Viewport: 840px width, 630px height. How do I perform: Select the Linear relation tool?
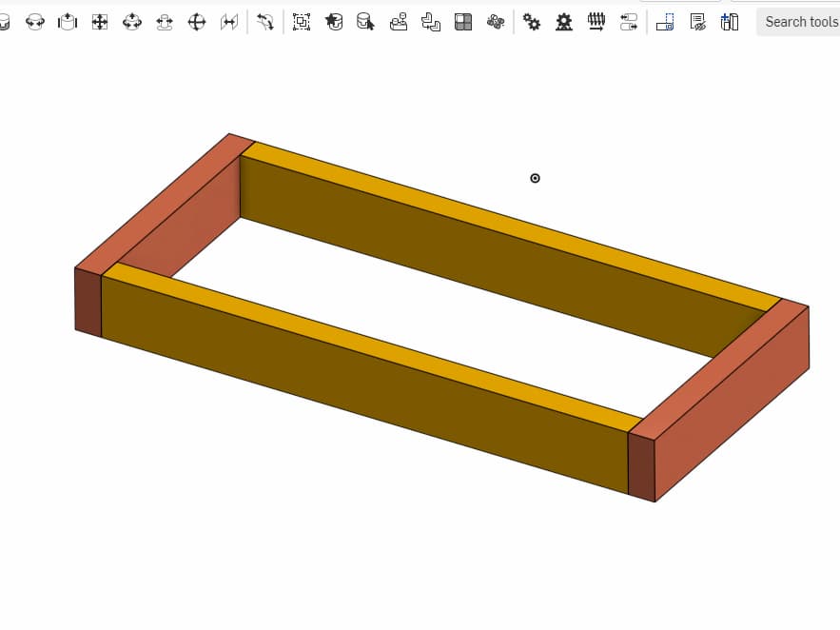(x=629, y=22)
